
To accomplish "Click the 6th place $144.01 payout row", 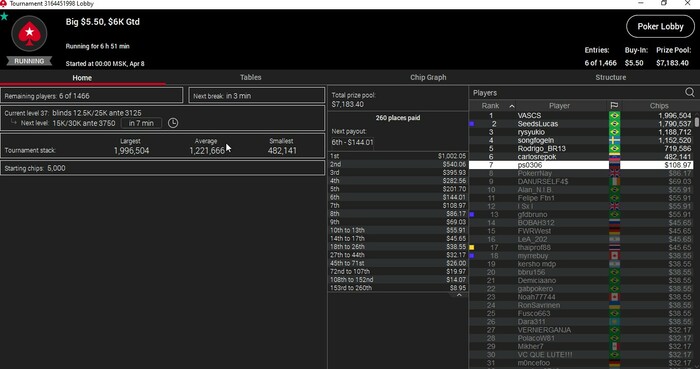I will (x=398, y=197).
